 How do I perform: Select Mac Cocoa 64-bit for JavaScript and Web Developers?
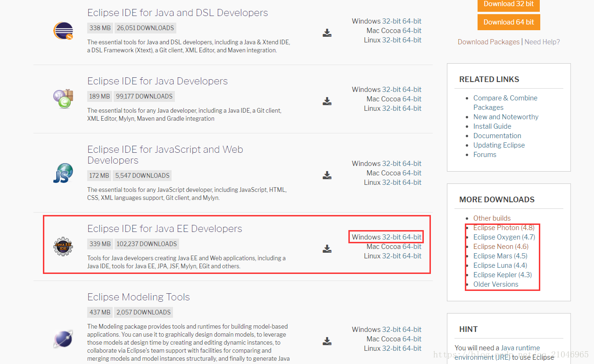tap(412, 173)
